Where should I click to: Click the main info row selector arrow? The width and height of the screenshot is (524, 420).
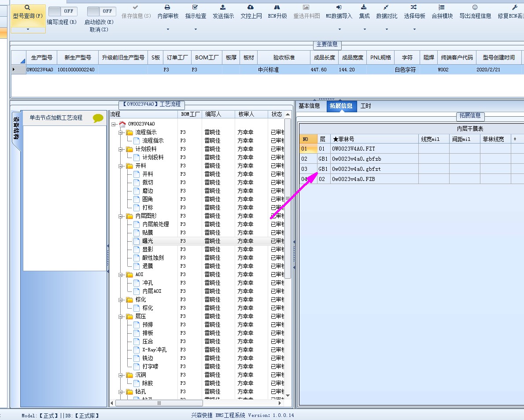(x=18, y=70)
